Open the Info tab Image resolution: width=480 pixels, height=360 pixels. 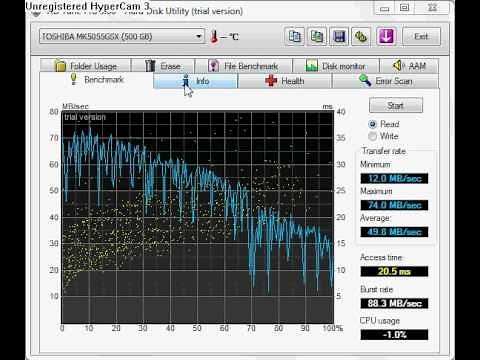[x=196, y=81]
